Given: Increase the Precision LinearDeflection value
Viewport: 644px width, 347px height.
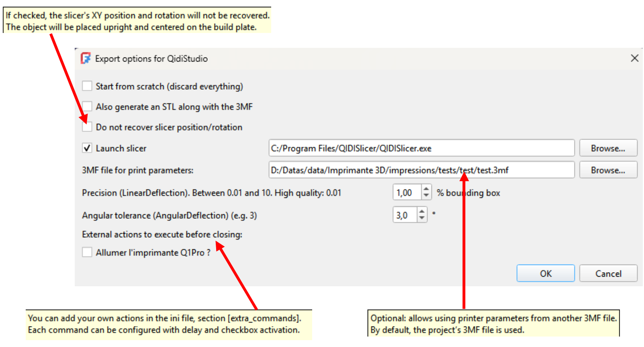Looking at the screenshot, I should 426,189.
